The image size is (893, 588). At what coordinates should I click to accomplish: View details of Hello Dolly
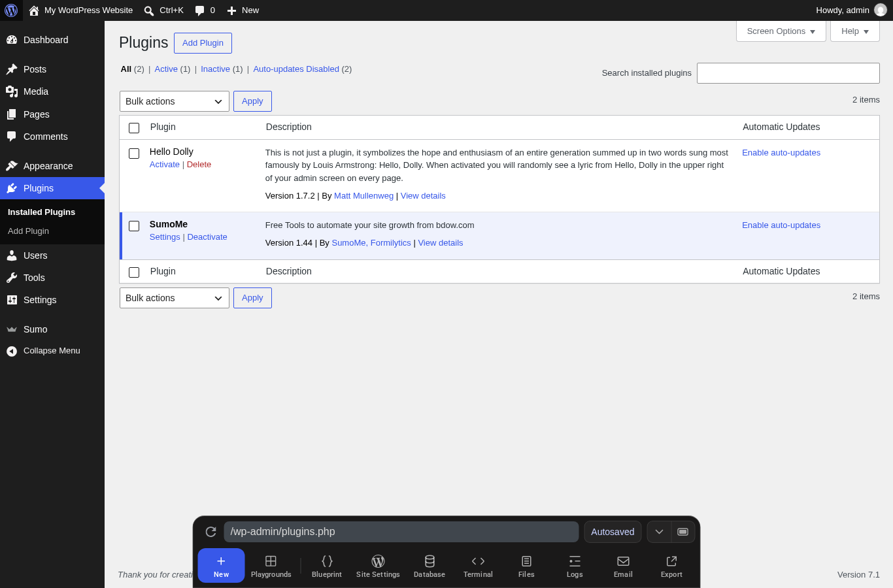point(423,196)
